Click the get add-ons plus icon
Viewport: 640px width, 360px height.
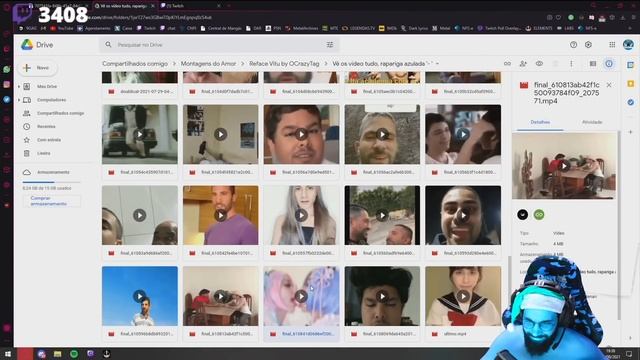coord(631,132)
